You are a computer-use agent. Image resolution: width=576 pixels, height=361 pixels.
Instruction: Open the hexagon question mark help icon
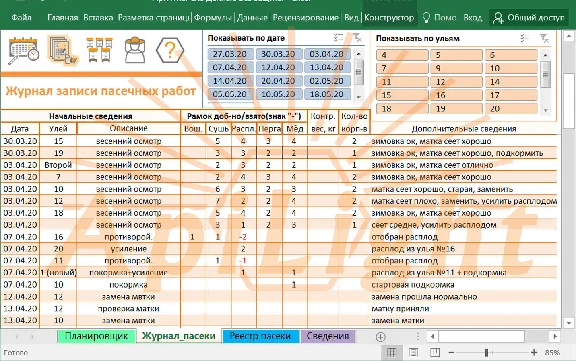170,50
